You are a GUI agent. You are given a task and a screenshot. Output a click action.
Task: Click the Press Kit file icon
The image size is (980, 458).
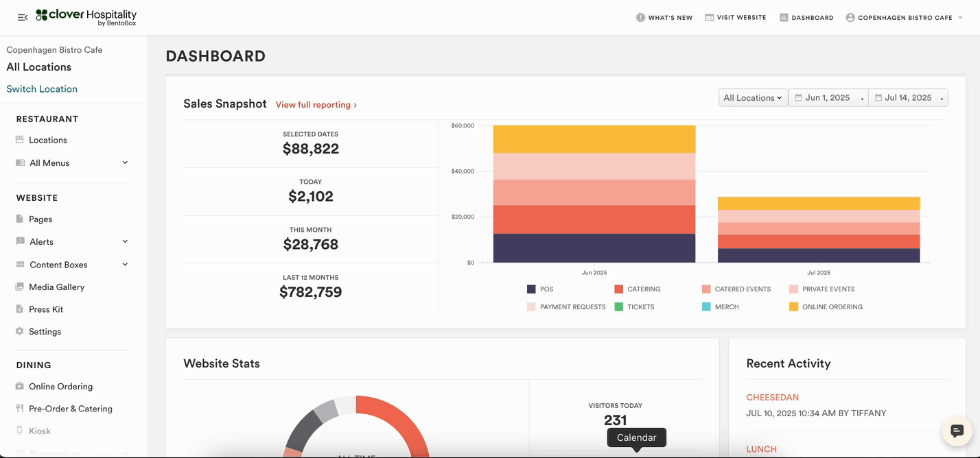[19, 309]
